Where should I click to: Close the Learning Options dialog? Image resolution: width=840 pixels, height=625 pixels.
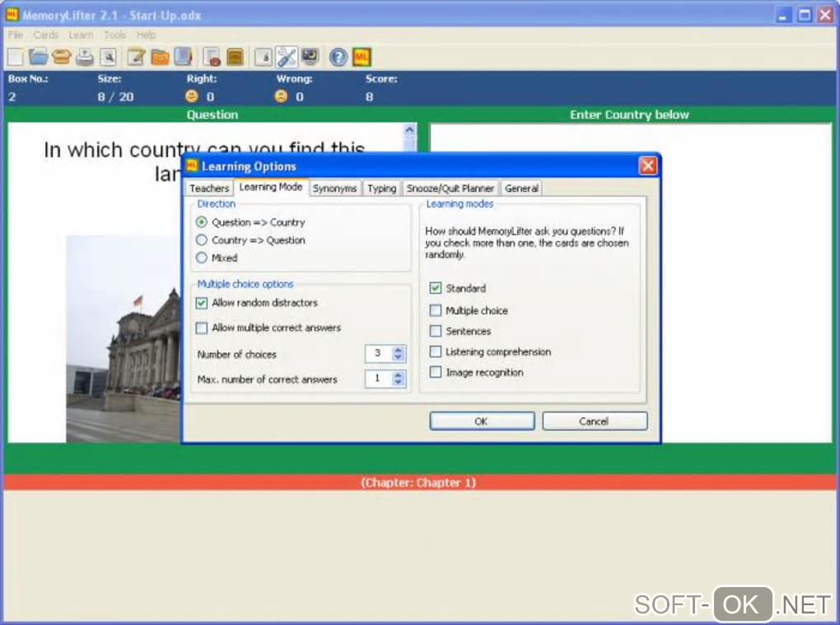tap(647, 166)
